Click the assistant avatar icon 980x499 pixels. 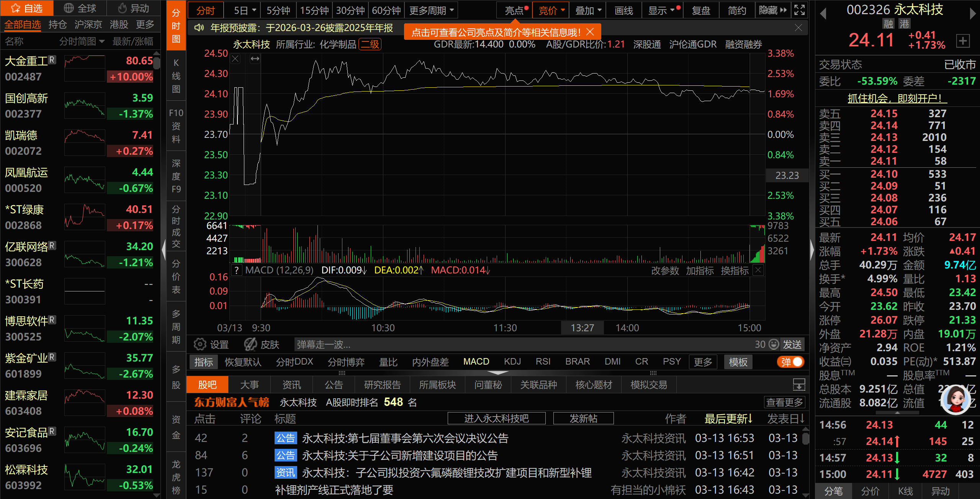coord(955,400)
